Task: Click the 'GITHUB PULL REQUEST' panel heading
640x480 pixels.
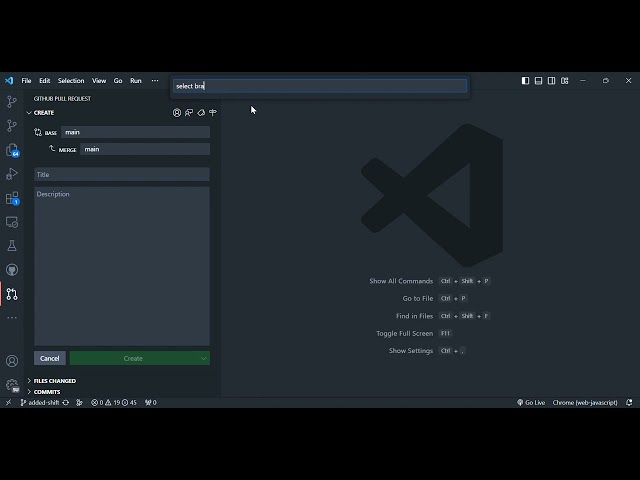Action: 62,99
